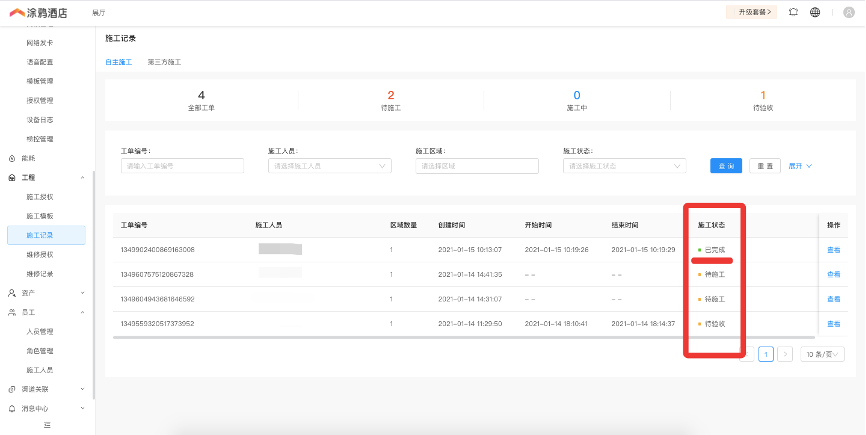The width and height of the screenshot is (866, 435).
Task: Open 语音配置 in the sidebar
Action: (x=40, y=62)
